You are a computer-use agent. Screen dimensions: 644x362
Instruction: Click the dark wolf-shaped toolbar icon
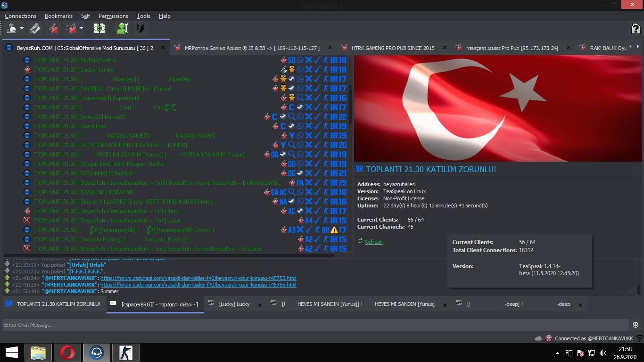140,29
